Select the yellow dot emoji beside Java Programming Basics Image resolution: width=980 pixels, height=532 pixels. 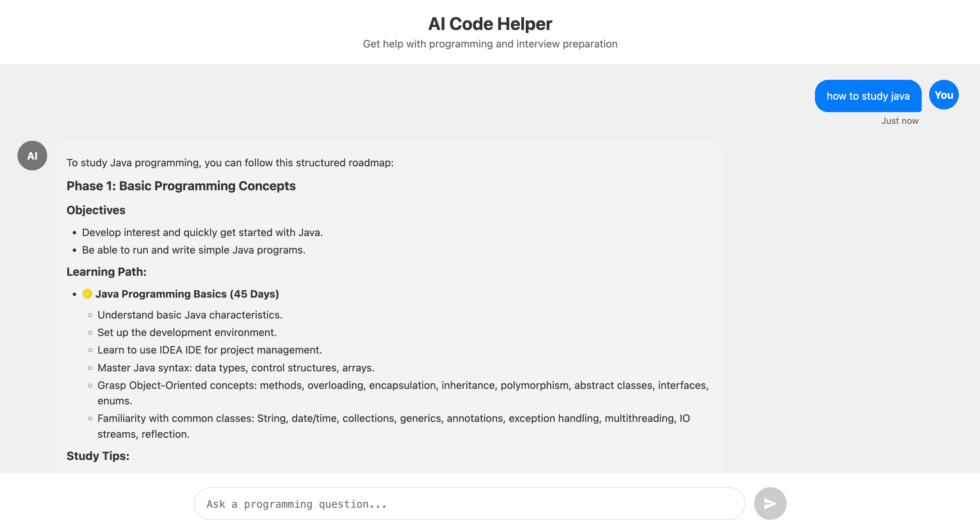click(87, 294)
